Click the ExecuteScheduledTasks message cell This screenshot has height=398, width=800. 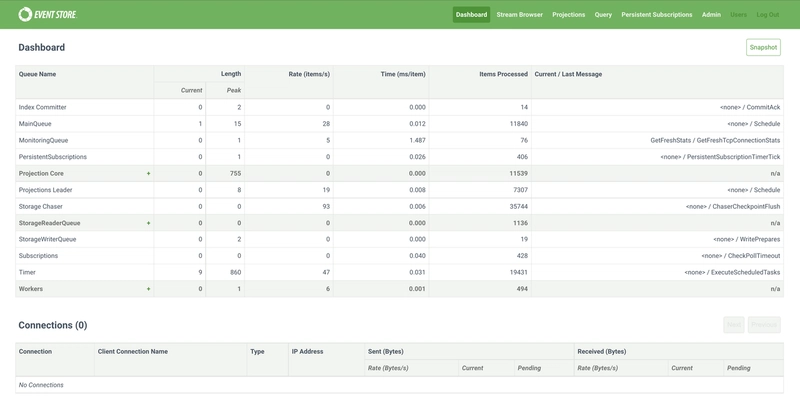pos(732,272)
